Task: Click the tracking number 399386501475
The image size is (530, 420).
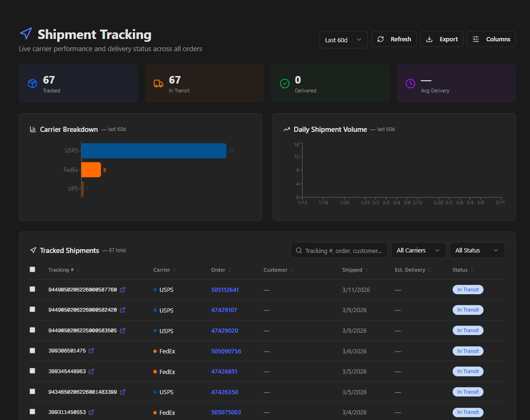Action: pyautogui.click(x=67, y=351)
